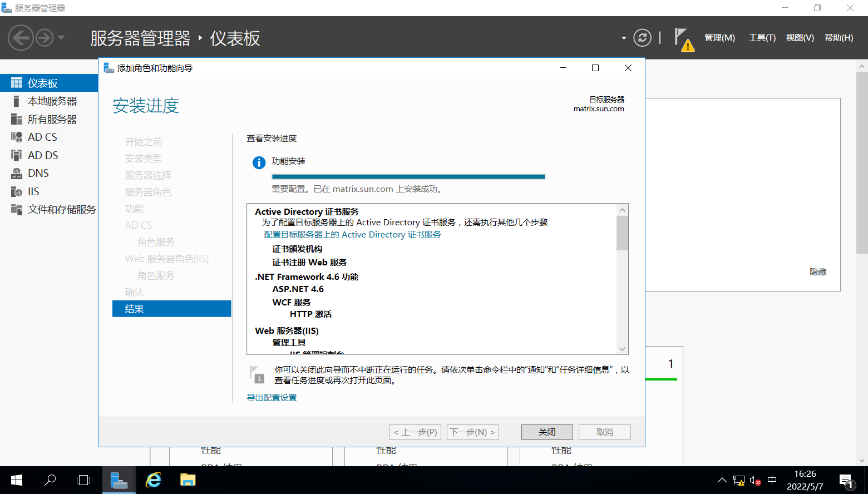The width and height of the screenshot is (868, 494).
Task: Open the 工具(T) menu
Action: click(762, 38)
